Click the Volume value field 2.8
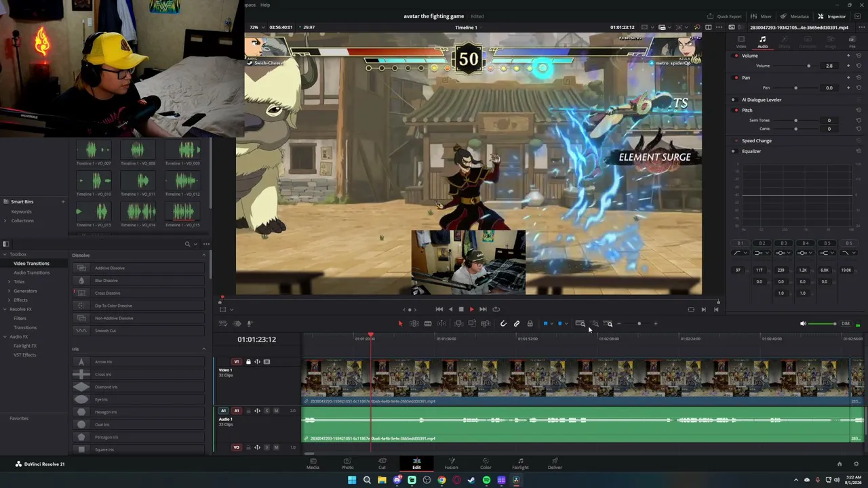868x488 pixels. tap(829, 66)
